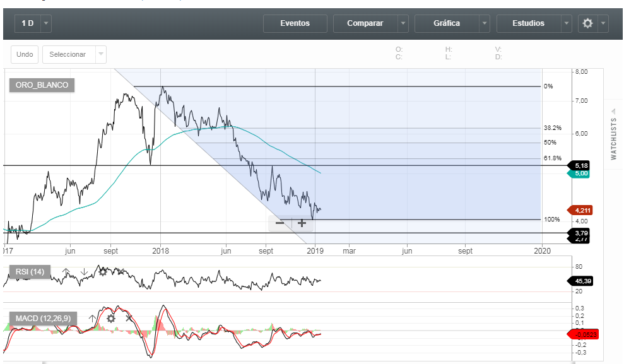Open MACD (12,26,9) settings gear

(x=111, y=319)
